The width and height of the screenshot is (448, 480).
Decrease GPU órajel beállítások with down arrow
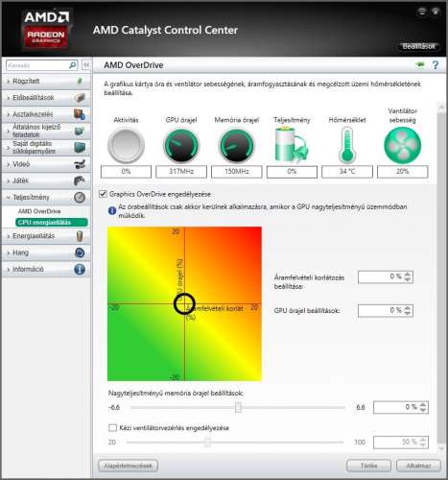(408, 313)
